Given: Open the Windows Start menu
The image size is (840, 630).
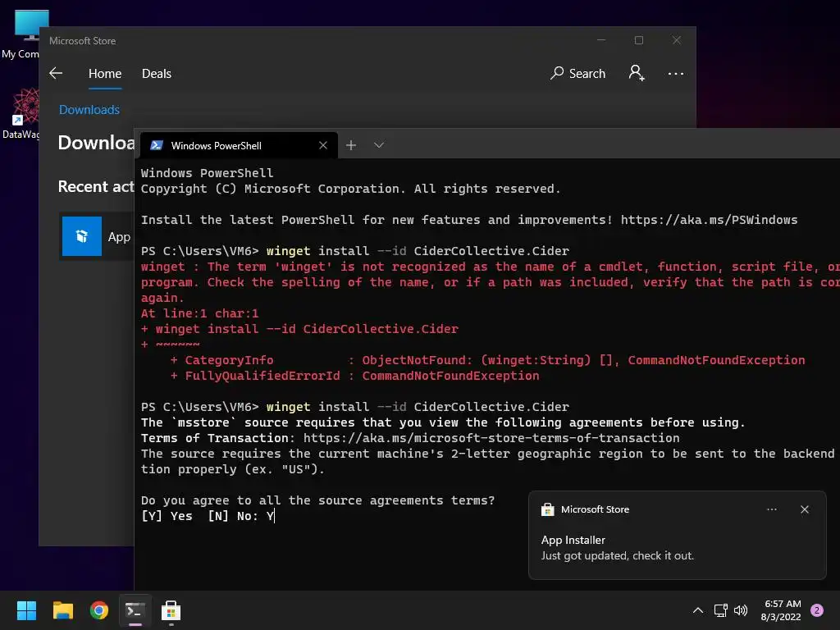Looking at the screenshot, I should pos(26,610).
